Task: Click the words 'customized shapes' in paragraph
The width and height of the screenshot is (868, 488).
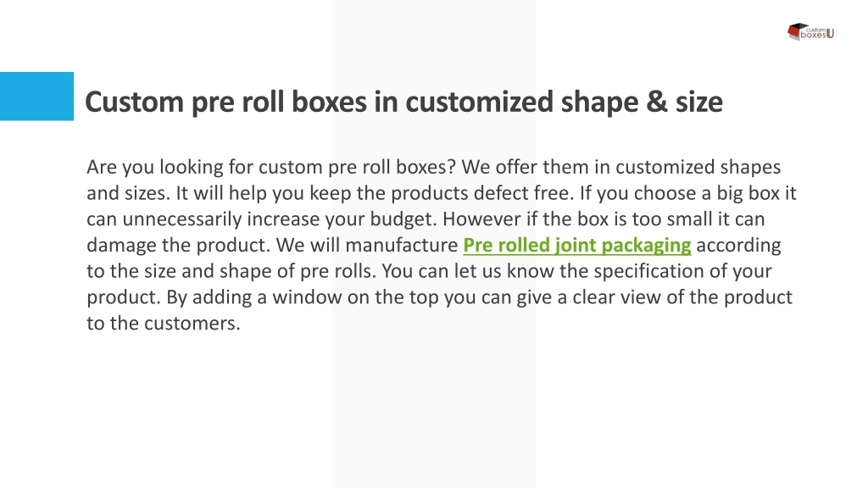Action: (x=698, y=167)
